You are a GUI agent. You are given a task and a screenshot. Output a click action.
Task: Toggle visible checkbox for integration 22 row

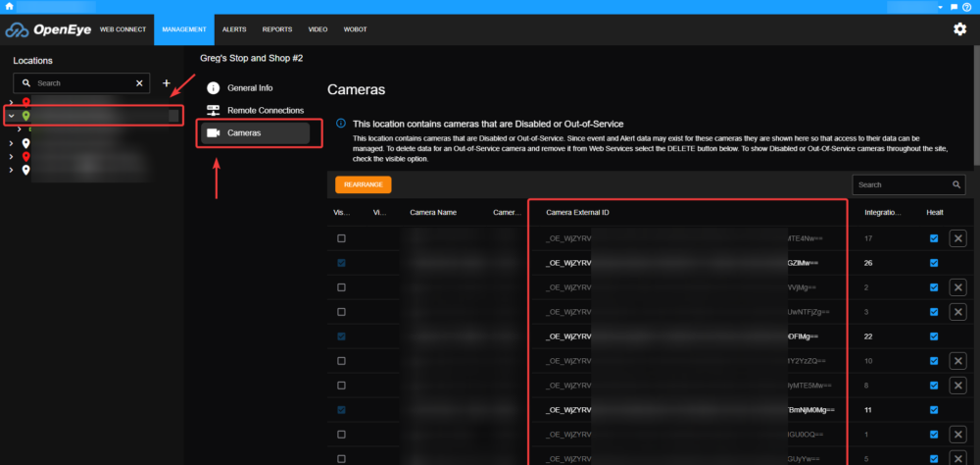341,336
